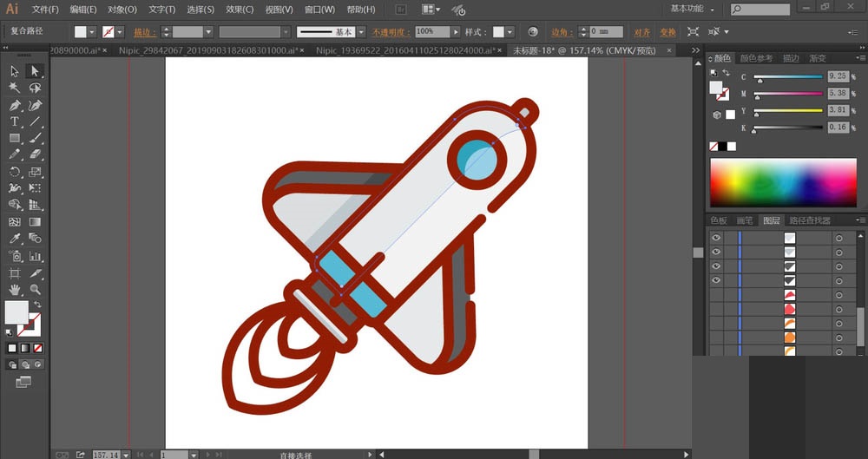Select the Scale tool
Screen dimensions: 868x459
pos(35,172)
